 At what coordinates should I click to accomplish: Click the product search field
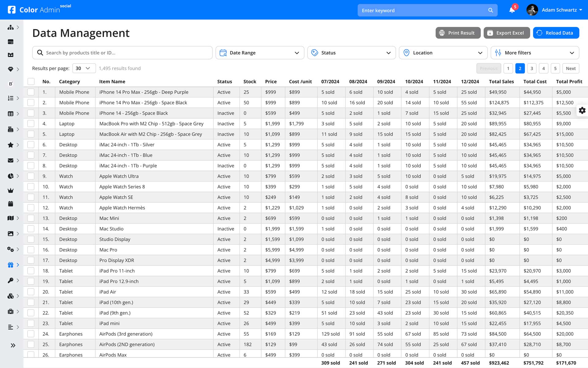click(123, 53)
